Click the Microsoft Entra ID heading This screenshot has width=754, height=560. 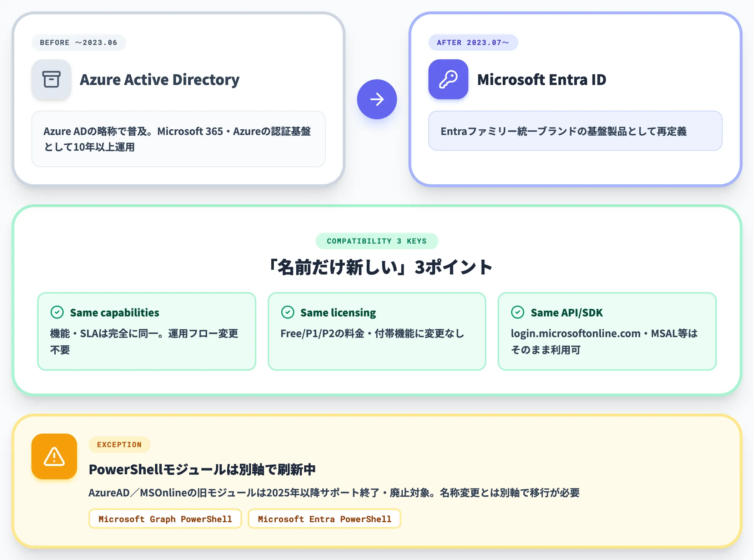click(542, 79)
